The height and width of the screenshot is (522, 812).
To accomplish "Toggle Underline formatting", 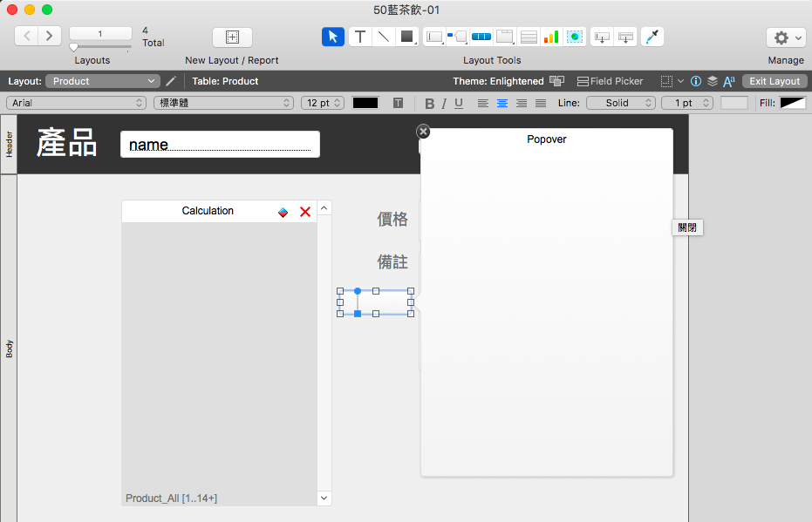I will point(459,104).
